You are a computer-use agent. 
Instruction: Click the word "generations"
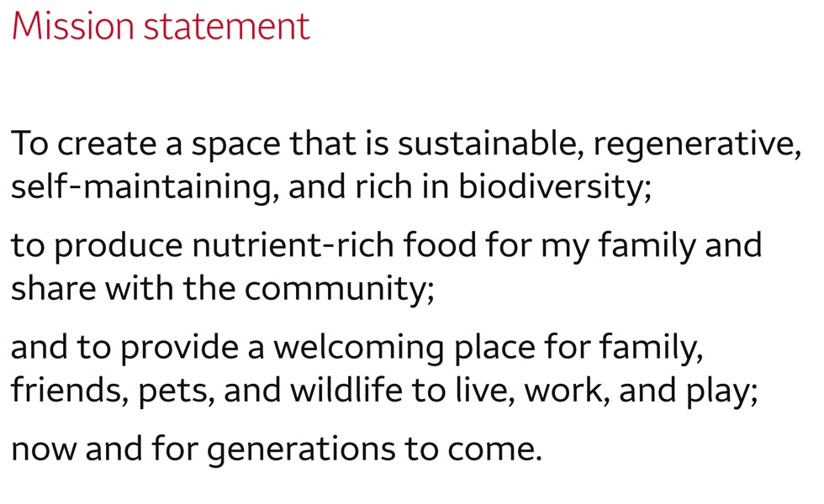click(301, 451)
